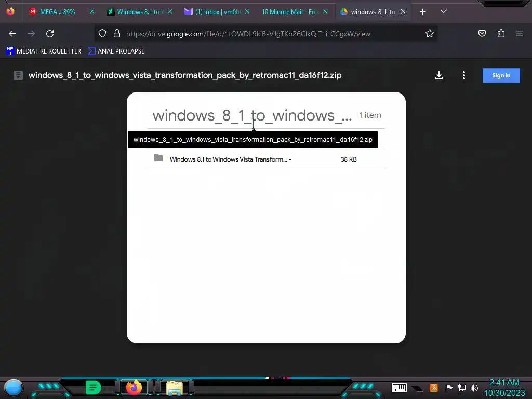
Task: Click the zip filename in Drive header
Action: [185, 75]
